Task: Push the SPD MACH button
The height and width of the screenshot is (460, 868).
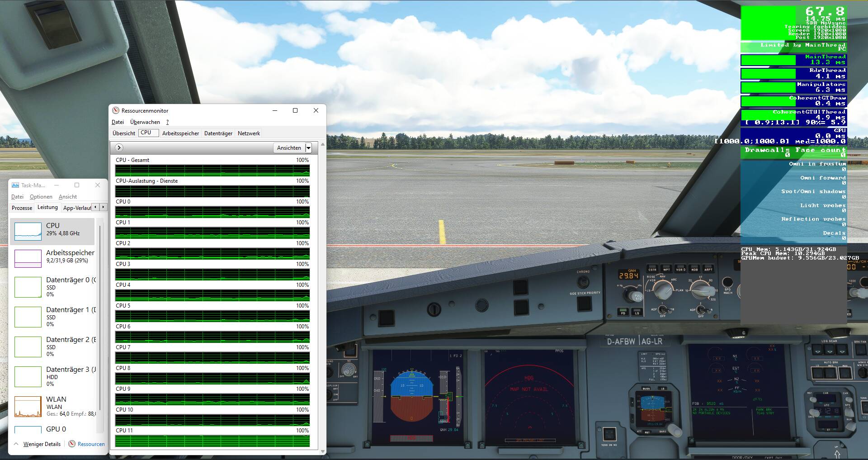Action: tap(727, 283)
